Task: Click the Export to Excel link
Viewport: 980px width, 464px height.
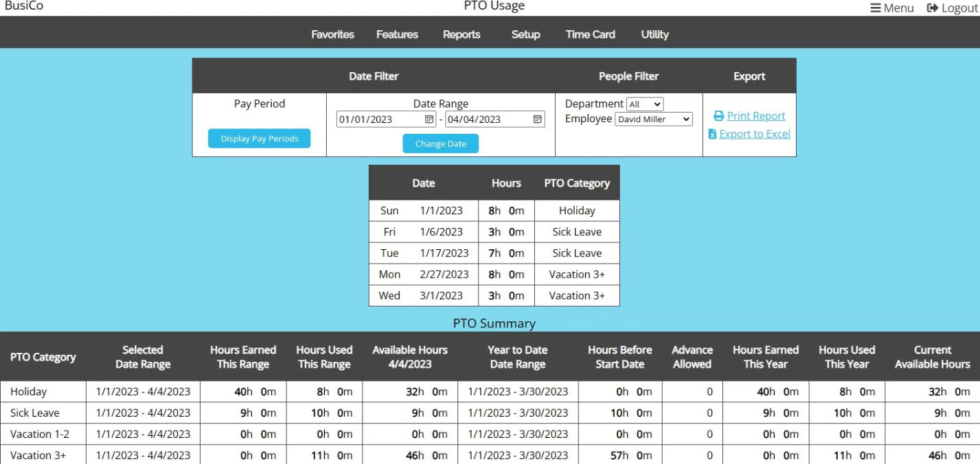Action: 755,134
